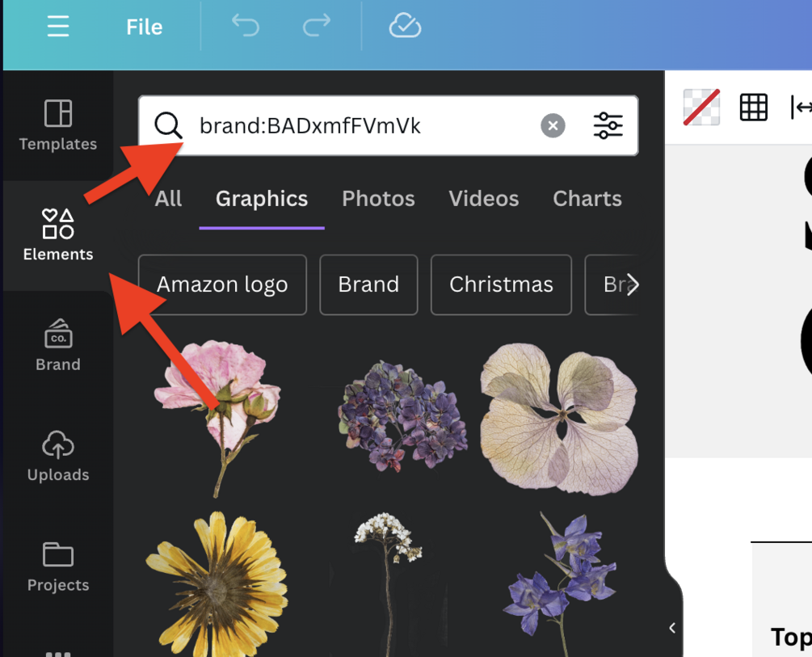Clear the search field with the x button
This screenshot has height=657, width=812.
pyautogui.click(x=552, y=125)
